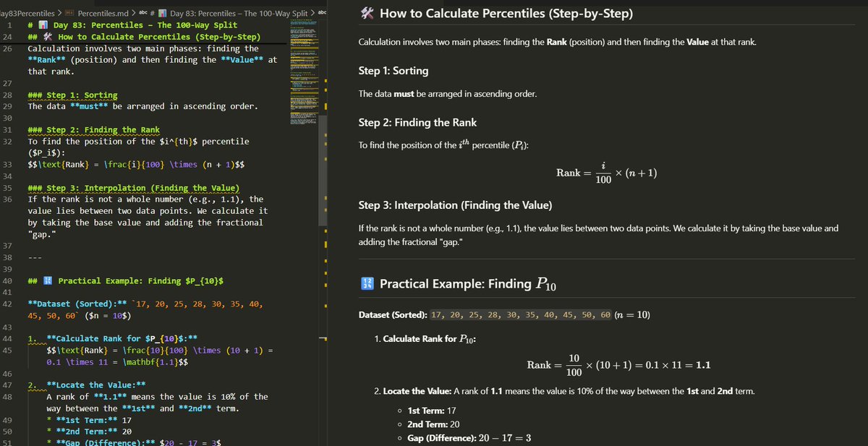Click '### Step 1: Sorting' in the editor
The height and width of the screenshot is (446, 868).
click(x=72, y=95)
